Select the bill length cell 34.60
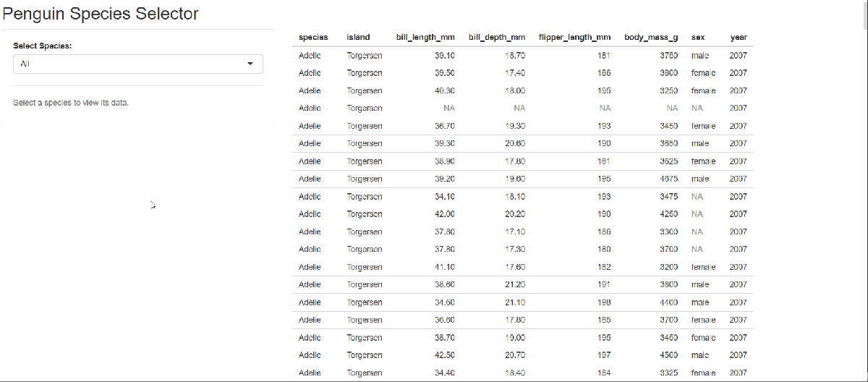The width and height of the screenshot is (868, 382). click(445, 302)
